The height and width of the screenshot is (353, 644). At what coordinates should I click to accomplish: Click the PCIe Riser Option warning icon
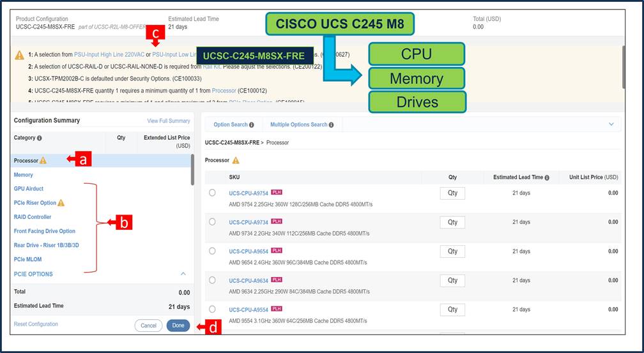tap(61, 203)
